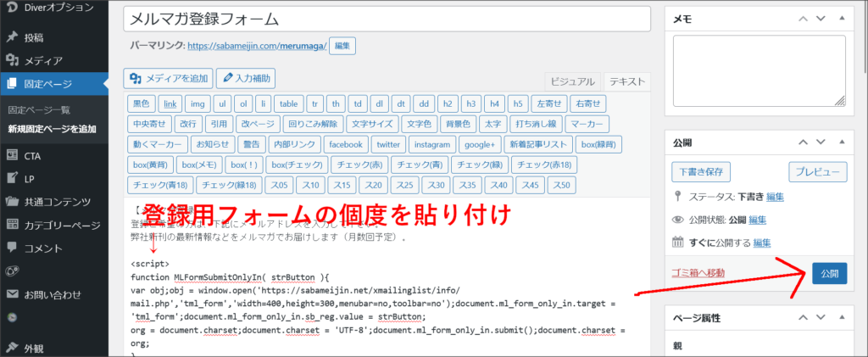Apply 左寄せ alignment tag

coord(549,103)
